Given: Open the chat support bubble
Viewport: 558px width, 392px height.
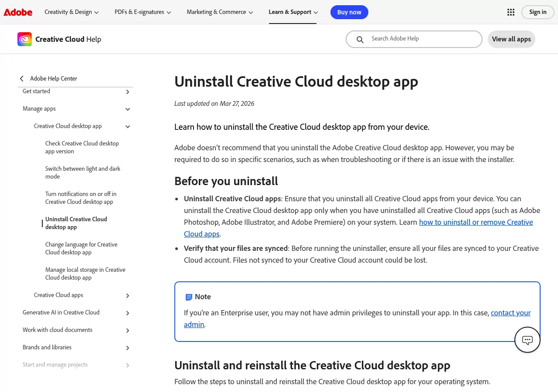Looking at the screenshot, I should point(527,340).
